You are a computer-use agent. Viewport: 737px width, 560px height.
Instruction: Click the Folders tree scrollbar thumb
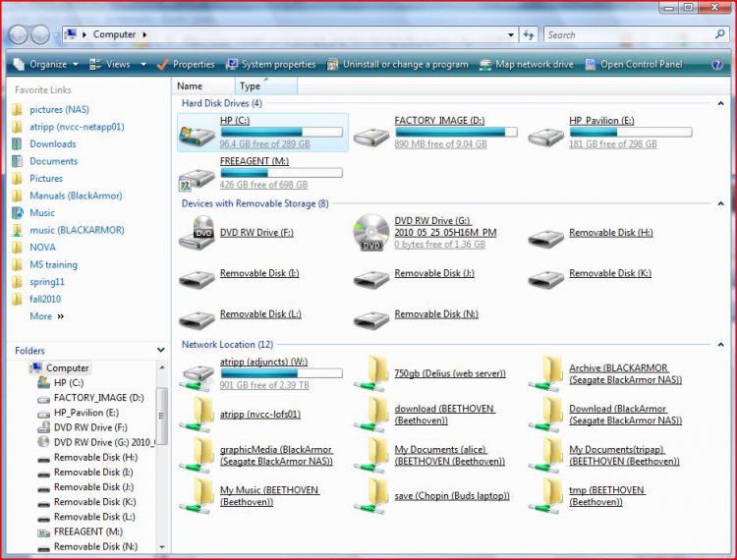[162, 416]
